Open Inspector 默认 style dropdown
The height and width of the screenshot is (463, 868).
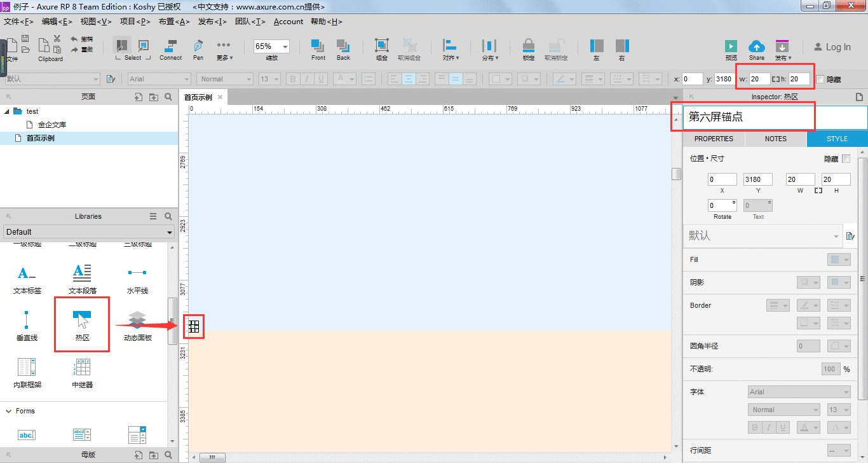coord(763,236)
